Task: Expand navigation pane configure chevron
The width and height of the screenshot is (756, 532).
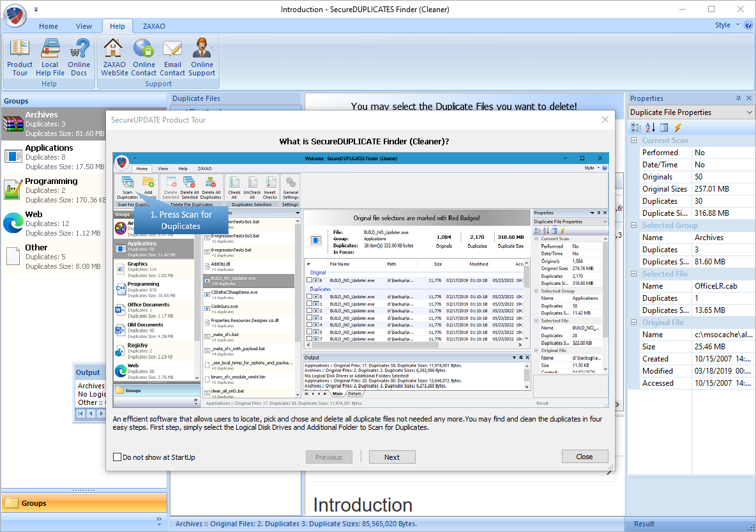Action: 158,521
